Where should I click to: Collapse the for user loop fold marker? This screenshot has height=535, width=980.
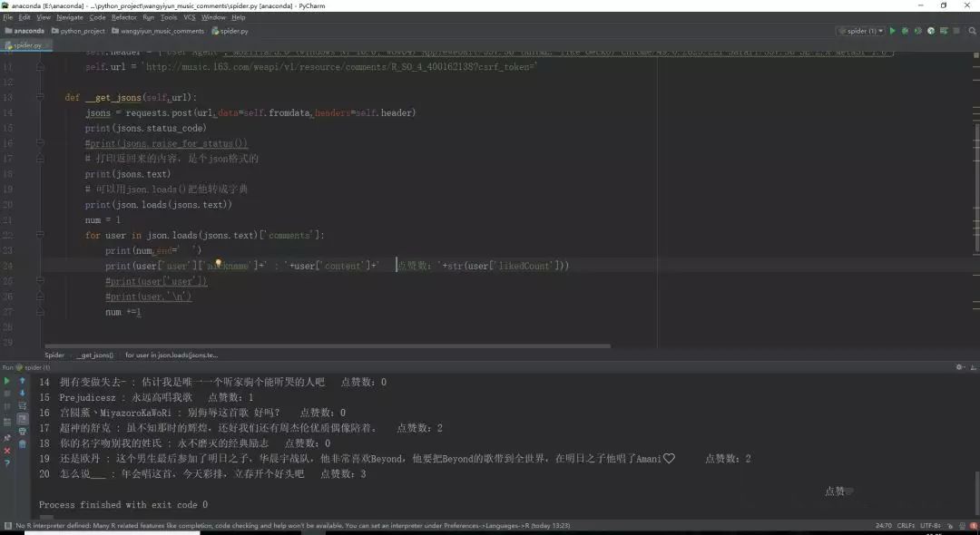(40, 235)
